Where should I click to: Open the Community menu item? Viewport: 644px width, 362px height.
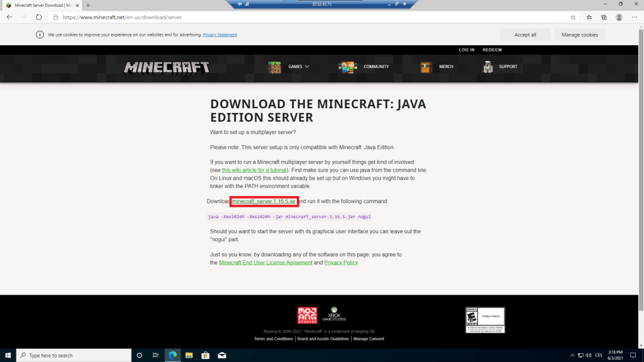pos(375,67)
